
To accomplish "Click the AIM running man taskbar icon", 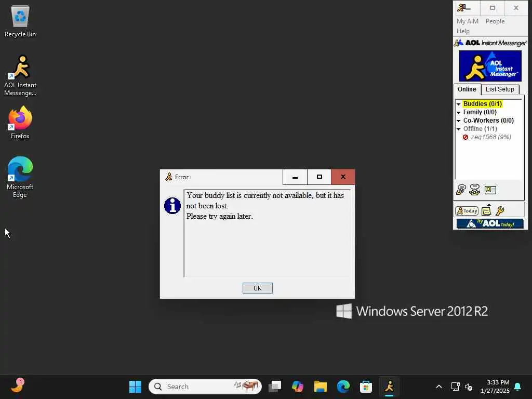I will click(389, 387).
